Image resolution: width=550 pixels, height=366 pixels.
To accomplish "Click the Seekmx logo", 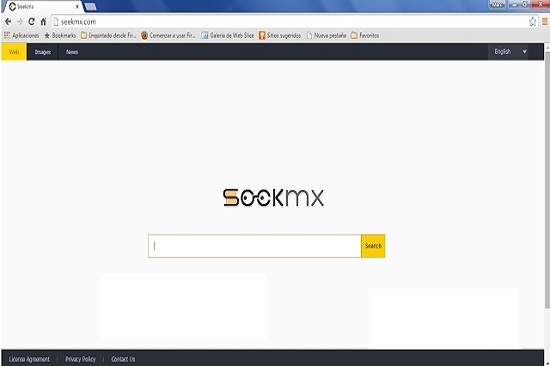I will click(x=273, y=198).
